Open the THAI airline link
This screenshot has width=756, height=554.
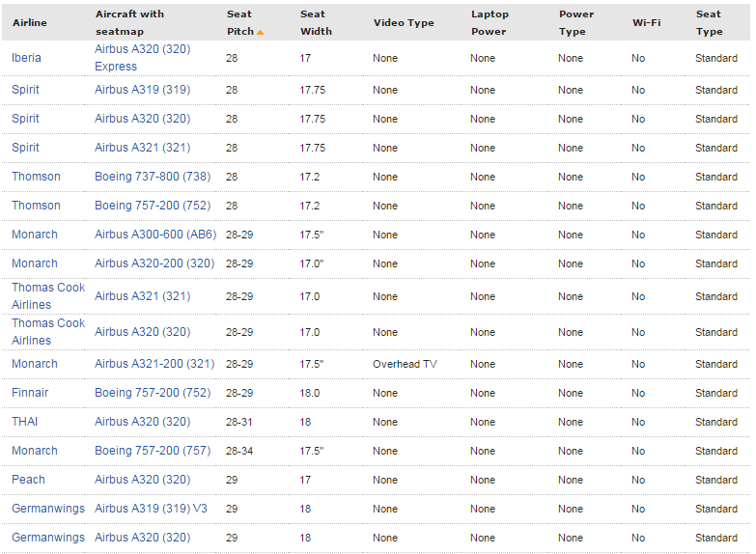24,422
